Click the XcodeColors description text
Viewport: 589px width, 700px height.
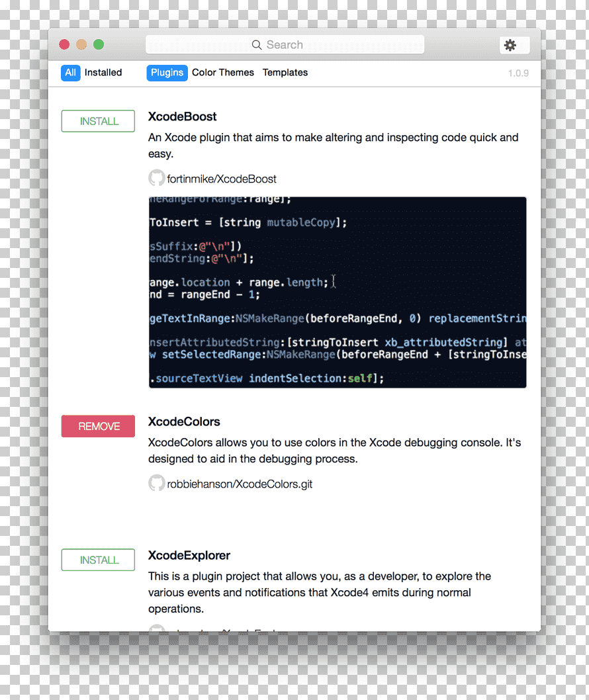click(334, 451)
